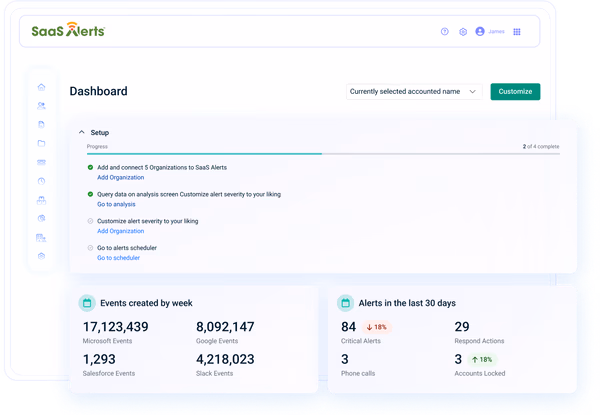Click the 3 Phone calls value
This screenshot has height=415, width=600.
click(345, 359)
